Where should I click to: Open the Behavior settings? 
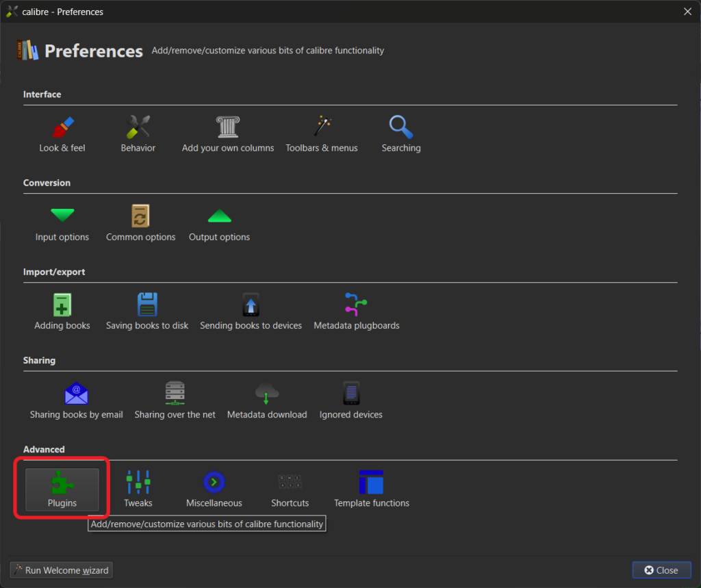pos(138,134)
